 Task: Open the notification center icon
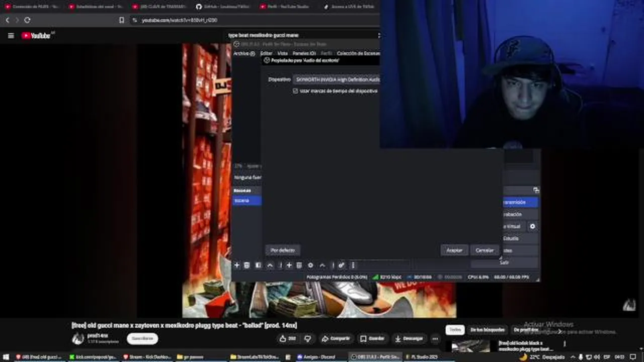[x=633, y=357]
